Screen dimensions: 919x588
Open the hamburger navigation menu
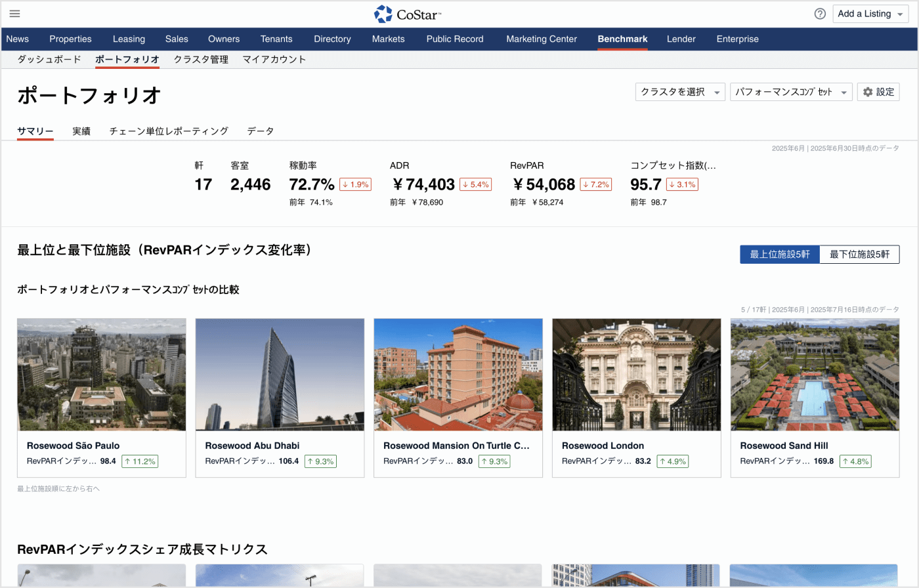(14, 14)
